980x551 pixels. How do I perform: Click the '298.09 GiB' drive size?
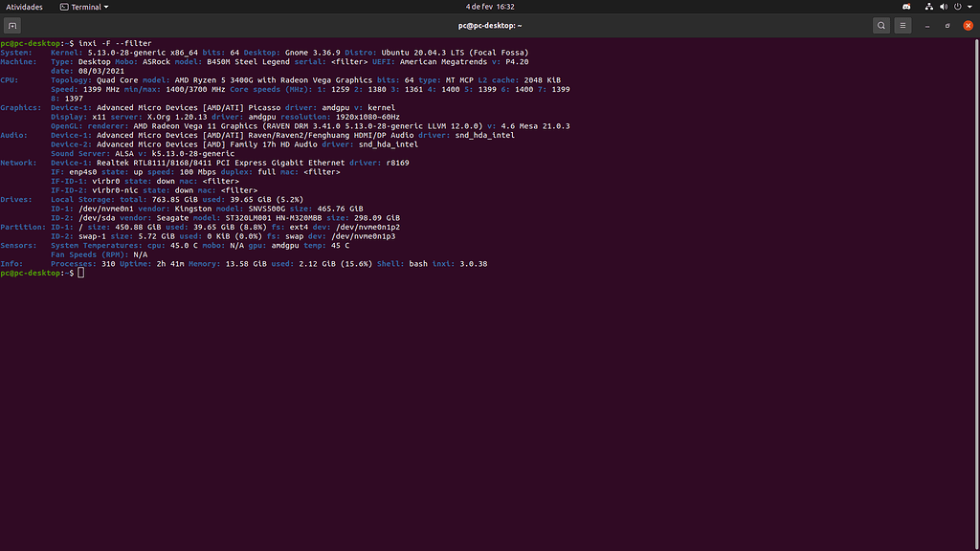point(377,218)
